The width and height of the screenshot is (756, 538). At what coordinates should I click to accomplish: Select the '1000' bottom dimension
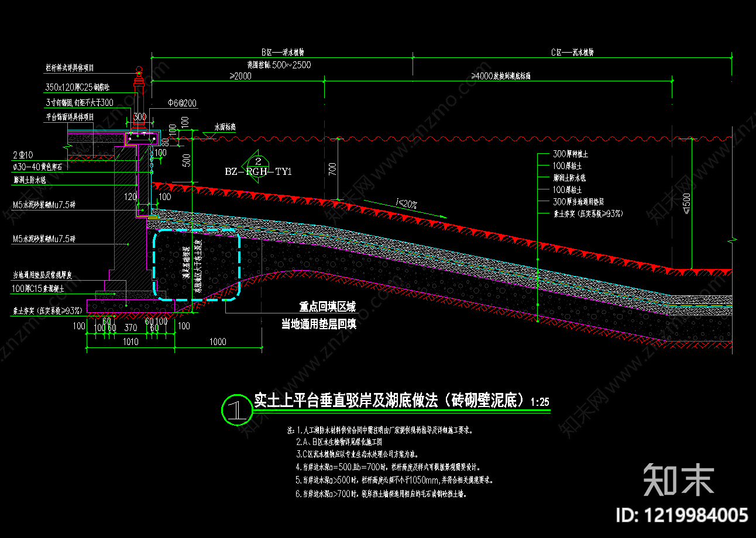217,342
